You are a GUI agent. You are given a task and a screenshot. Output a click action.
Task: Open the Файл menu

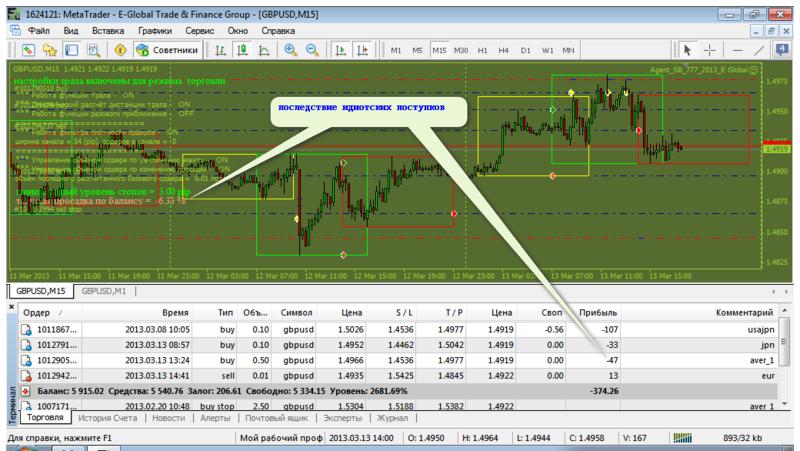[x=39, y=31]
